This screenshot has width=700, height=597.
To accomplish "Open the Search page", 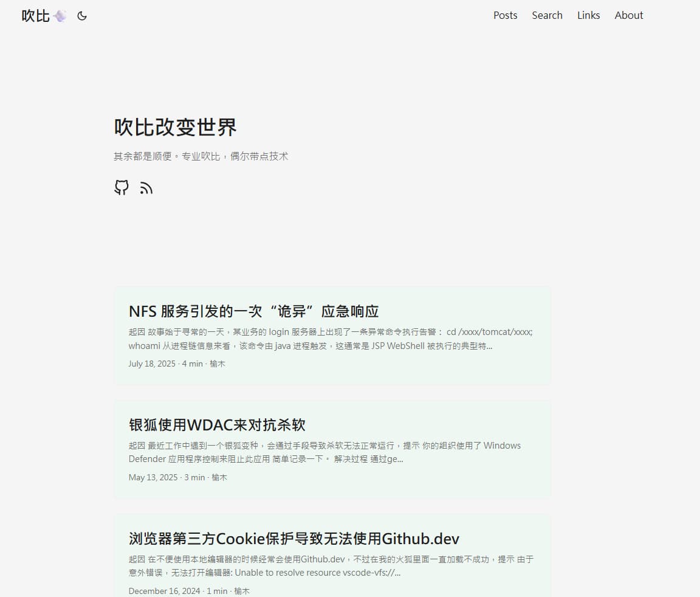I will click(x=546, y=15).
